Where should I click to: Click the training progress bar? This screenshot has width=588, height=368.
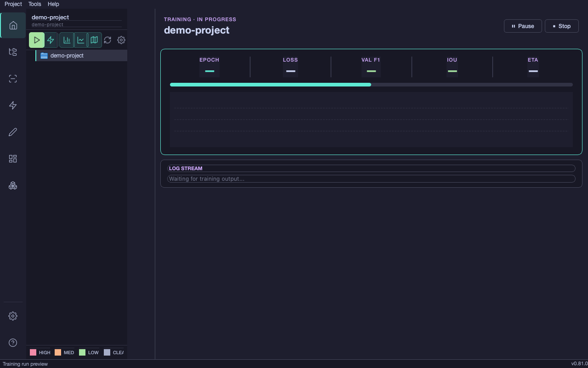[x=371, y=85]
